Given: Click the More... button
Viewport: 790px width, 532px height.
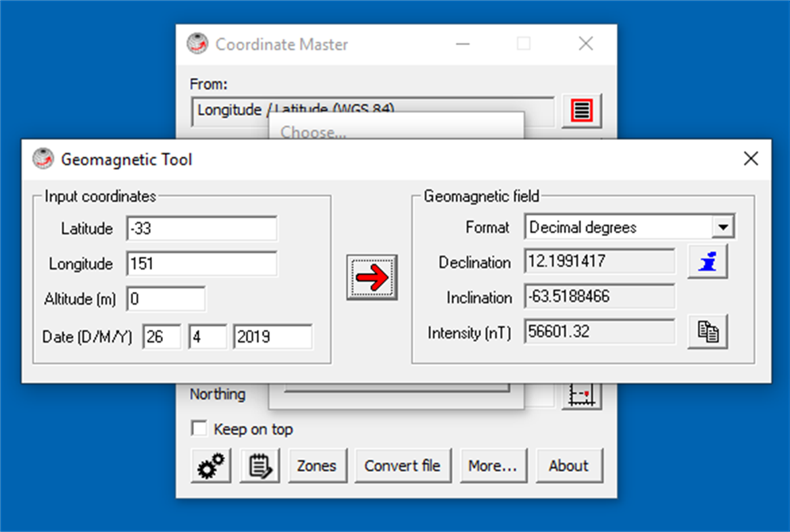Looking at the screenshot, I should click(x=494, y=465).
